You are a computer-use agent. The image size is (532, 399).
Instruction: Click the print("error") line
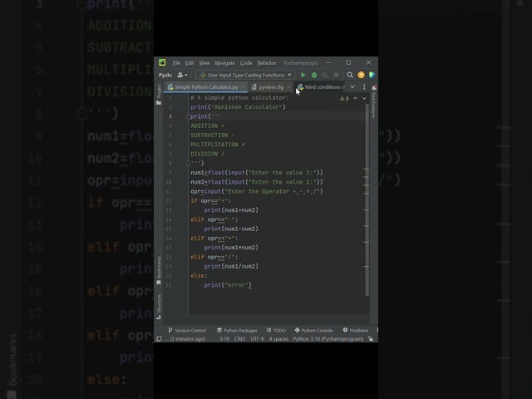pyautogui.click(x=228, y=285)
